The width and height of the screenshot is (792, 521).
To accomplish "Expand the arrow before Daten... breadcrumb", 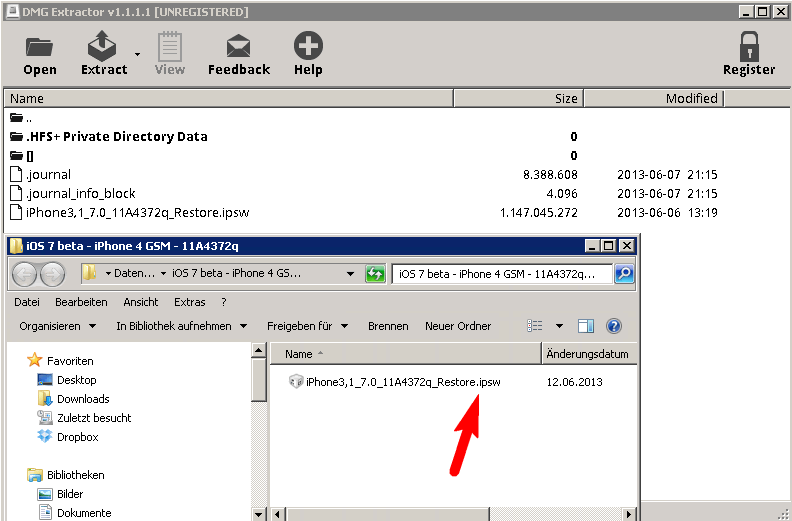I will [108, 274].
